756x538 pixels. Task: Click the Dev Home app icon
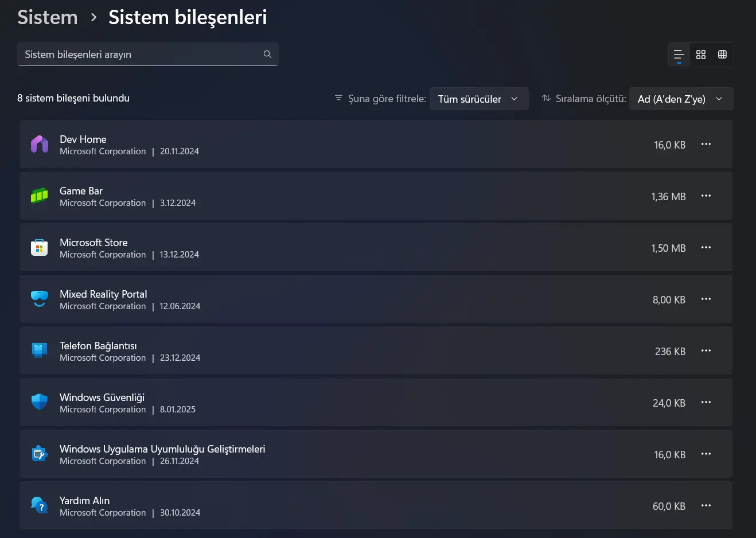click(40, 144)
